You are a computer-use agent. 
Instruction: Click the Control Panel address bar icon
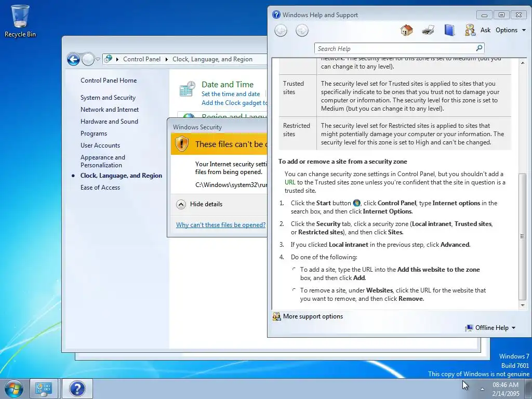pyautogui.click(x=108, y=59)
